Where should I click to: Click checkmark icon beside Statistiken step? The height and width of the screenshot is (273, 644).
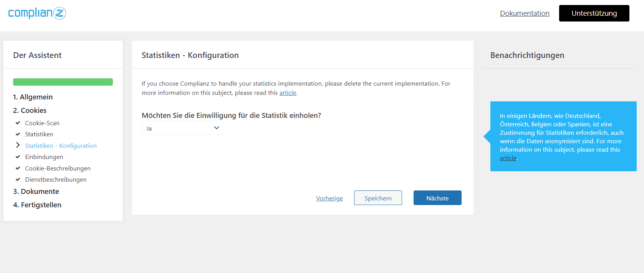tap(18, 134)
